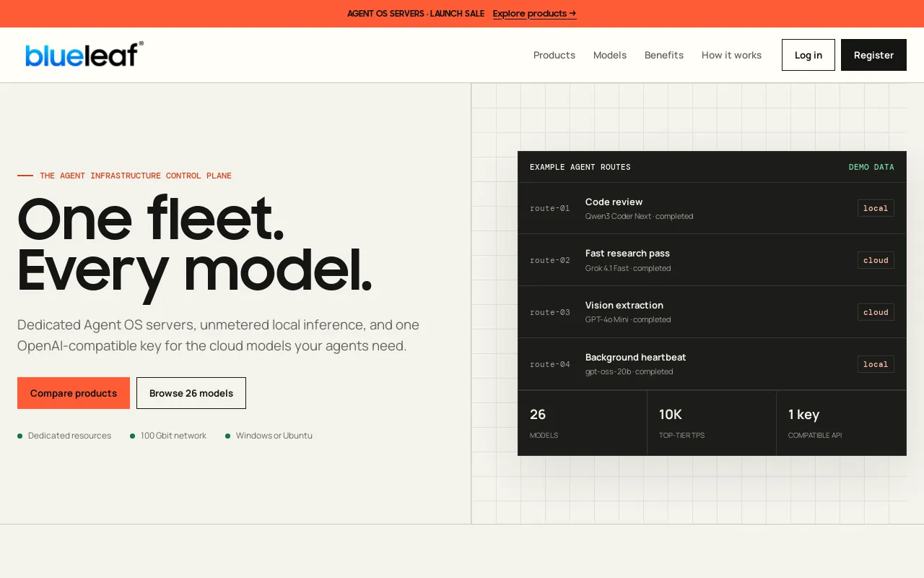Screen dimensions: 924x578
Task: Click the Register button
Action: (x=873, y=55)
